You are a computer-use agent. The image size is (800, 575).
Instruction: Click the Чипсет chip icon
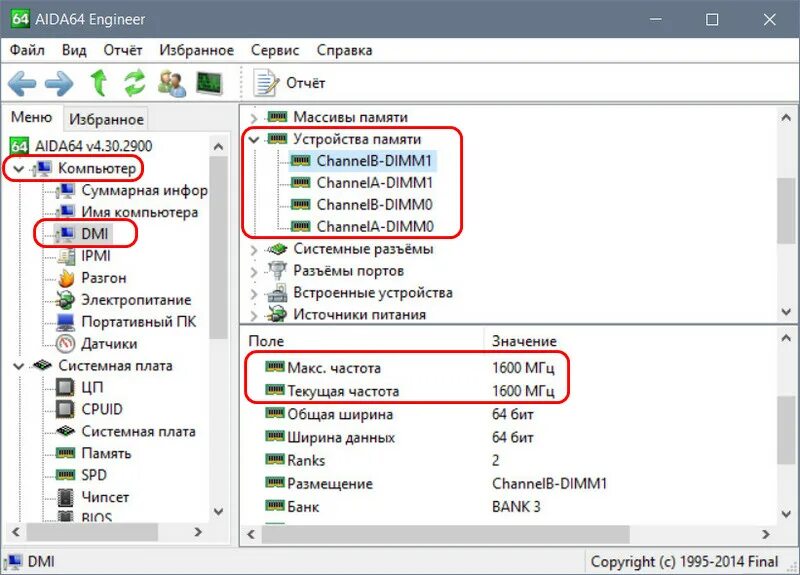[x=65, y=497]
